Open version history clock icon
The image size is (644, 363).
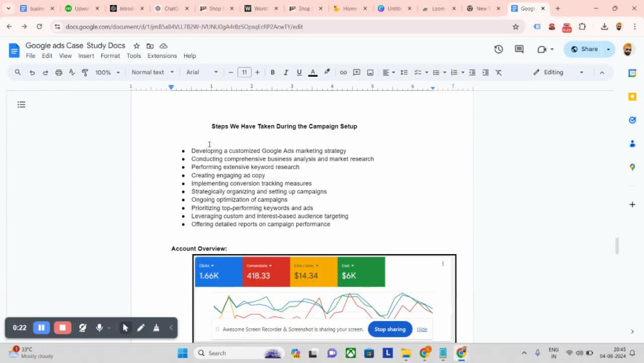pyautogui.click(x=498, y=50)
